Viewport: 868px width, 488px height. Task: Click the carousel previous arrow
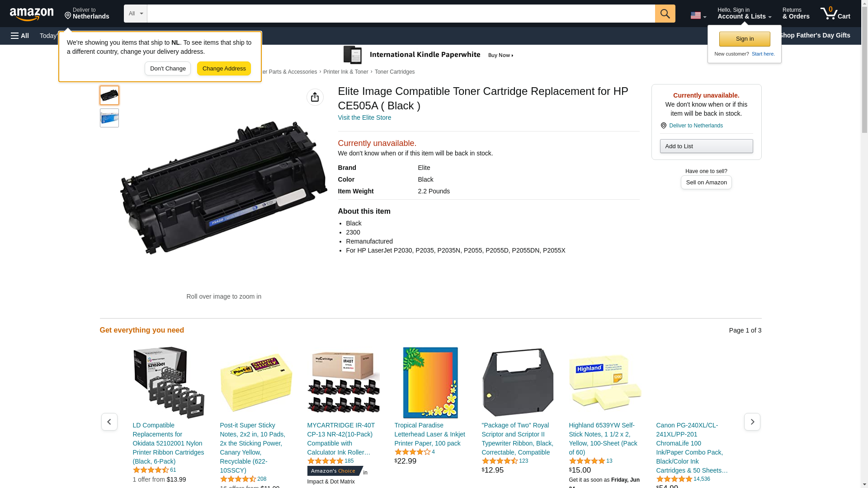point(109,422)
